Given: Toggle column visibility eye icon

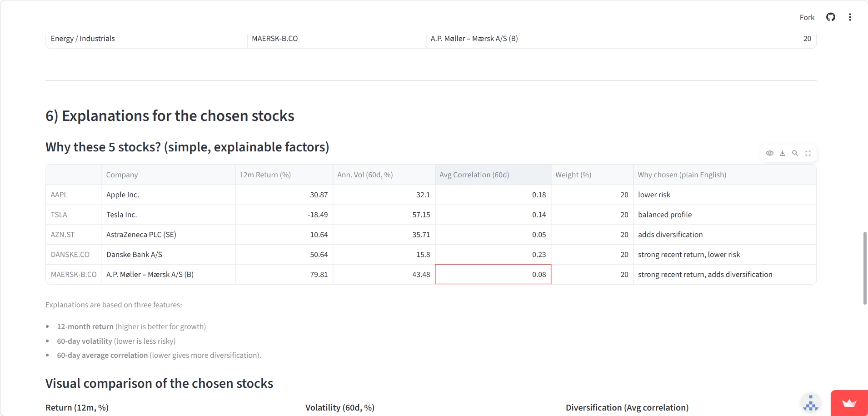Looking at the screenshot, I should [x=770, y=153].
